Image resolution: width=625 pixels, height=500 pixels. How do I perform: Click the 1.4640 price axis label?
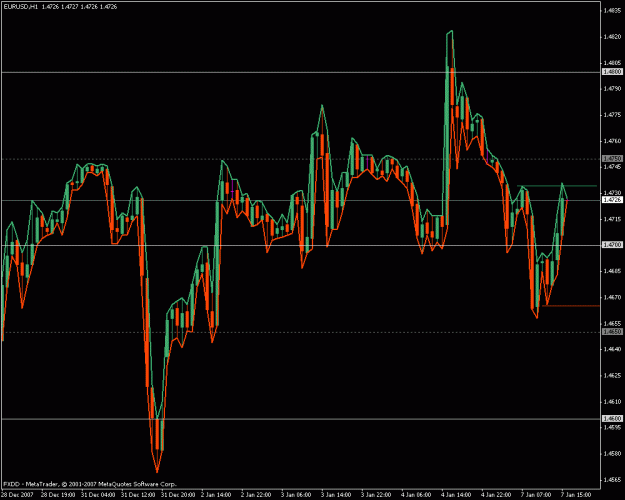pos(612,349)
